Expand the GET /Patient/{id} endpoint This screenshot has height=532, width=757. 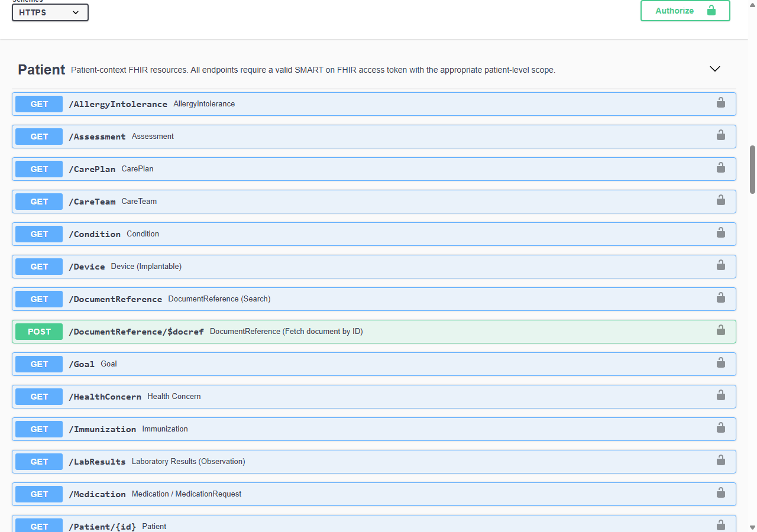(355, 525)
